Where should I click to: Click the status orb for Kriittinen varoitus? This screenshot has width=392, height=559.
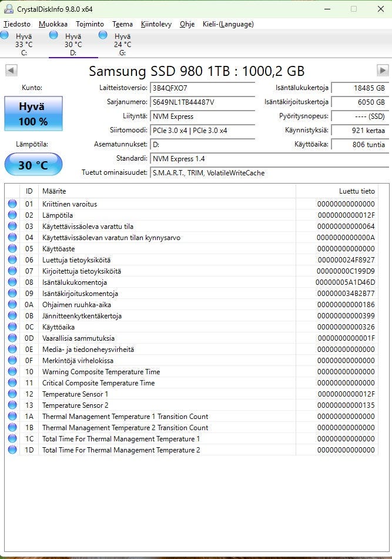[12, 204]
